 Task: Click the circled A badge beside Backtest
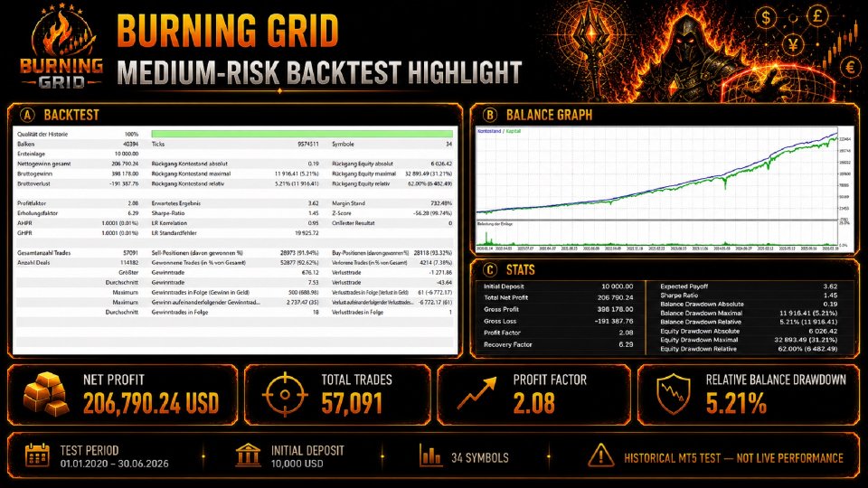coord(27,115)
